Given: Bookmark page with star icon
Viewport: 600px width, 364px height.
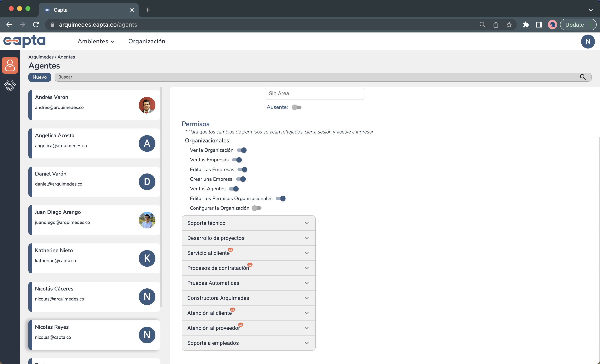Looking at the screenshot, I should (x=509, y=25).
